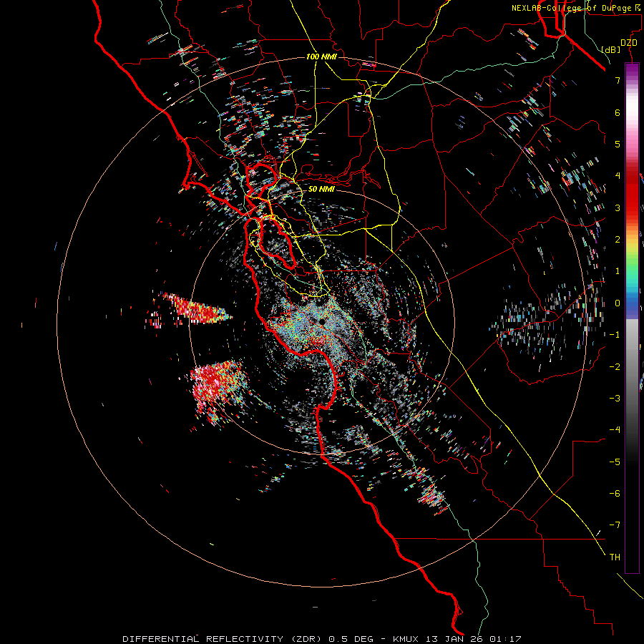Click the 5 value on the scale
644x644 pixels.
(x=618, y=144)
